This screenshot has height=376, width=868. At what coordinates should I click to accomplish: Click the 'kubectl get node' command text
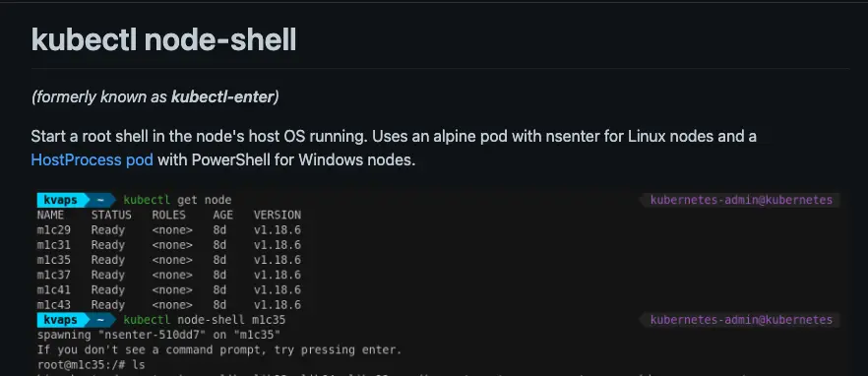178,200
